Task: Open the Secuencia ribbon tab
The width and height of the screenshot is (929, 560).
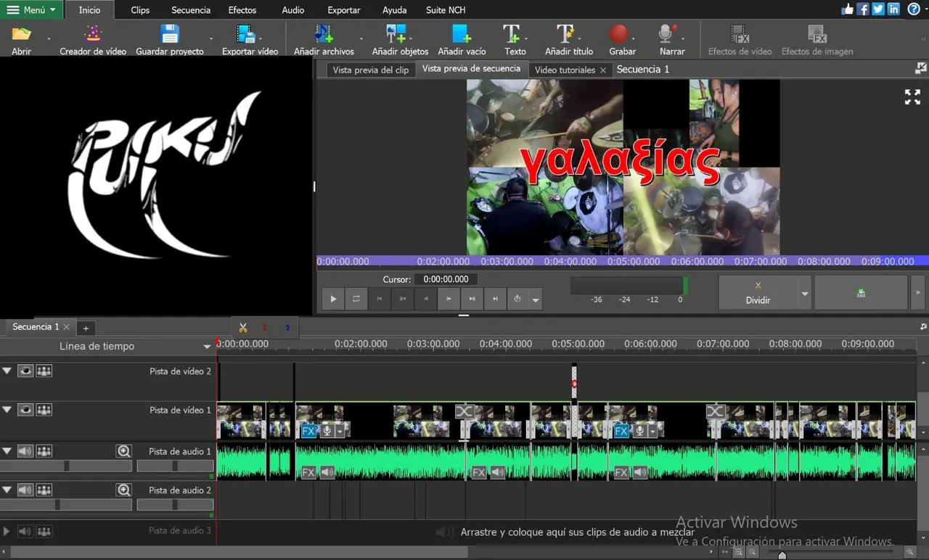Action: pos(191,10)
